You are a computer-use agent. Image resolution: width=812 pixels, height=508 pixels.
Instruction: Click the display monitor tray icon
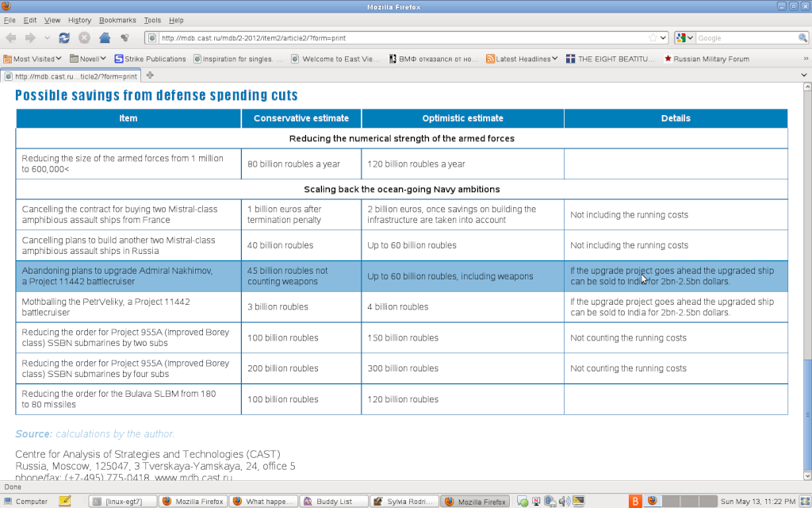(578, 502)
